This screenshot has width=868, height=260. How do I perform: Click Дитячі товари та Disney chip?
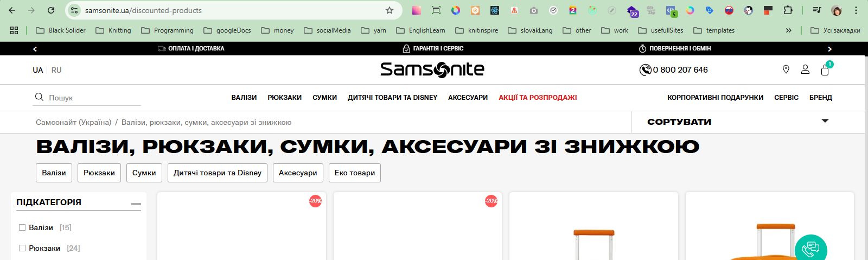click(x=218, y=173)
